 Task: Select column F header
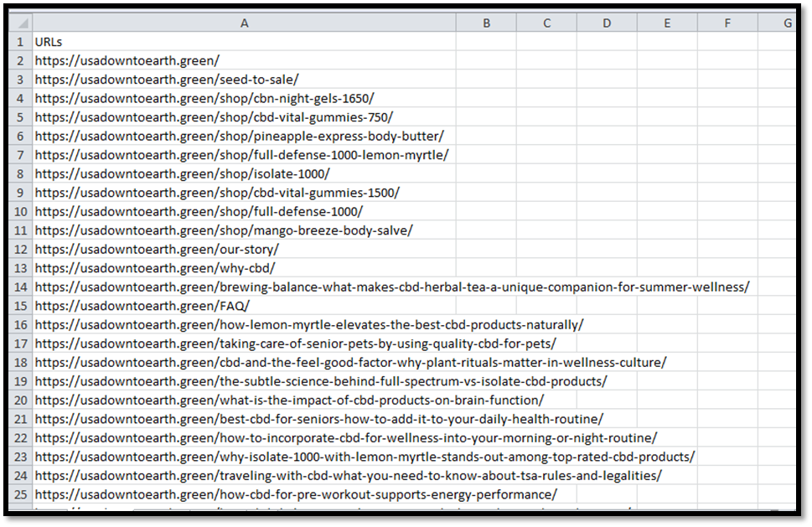(x=727, y=23)
